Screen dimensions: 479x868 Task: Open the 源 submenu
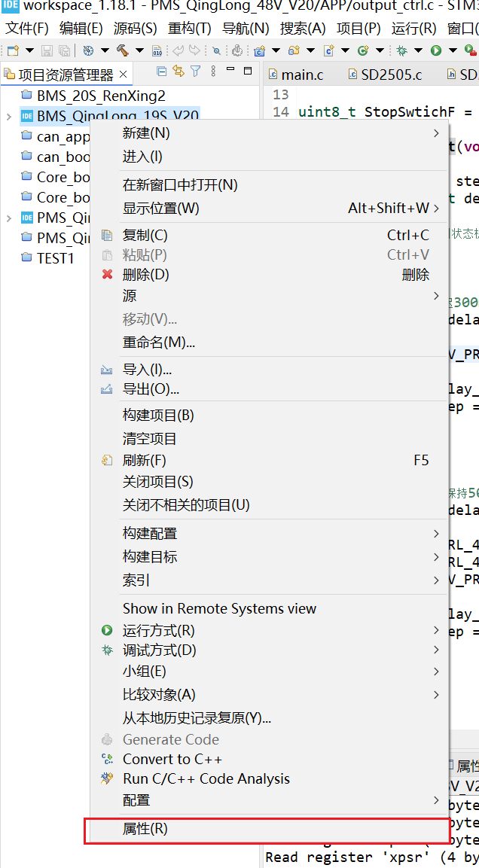(x=269, y=296)
